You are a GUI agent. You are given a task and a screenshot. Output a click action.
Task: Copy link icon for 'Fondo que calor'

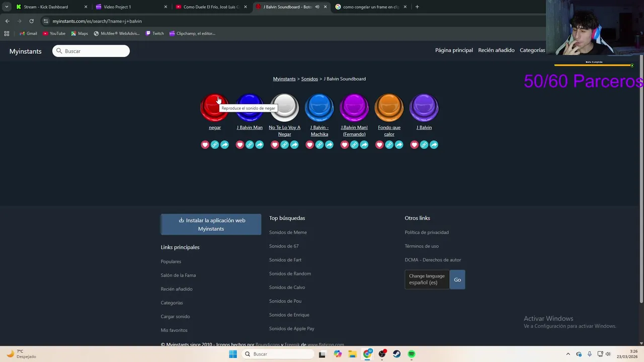coord(389,145)
